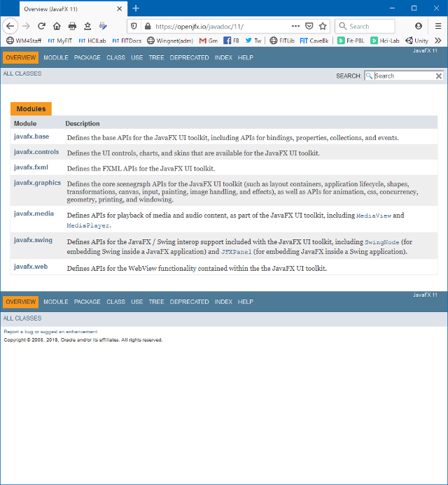Go to the browser home page
Viewport: 448px width, 485px height.
pos(57,26)
